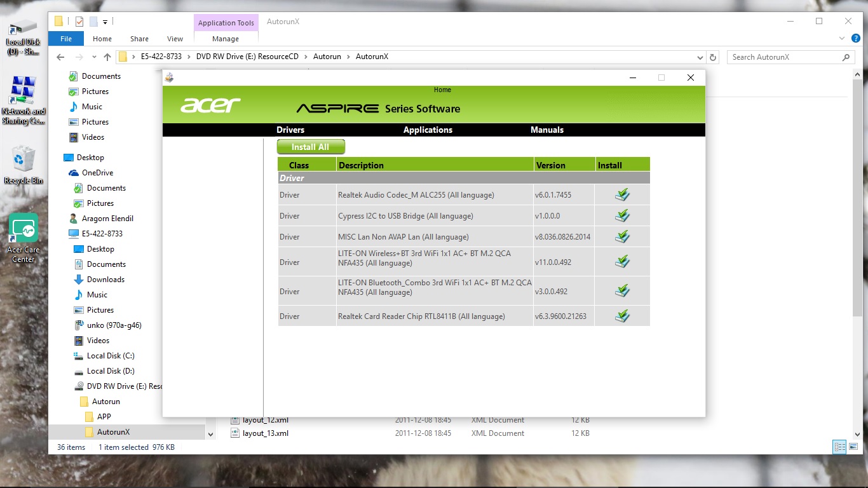Select unko (970a-g46) in navigation pane
The width and height of the screenshot is (868, 488).
point(114,325)
